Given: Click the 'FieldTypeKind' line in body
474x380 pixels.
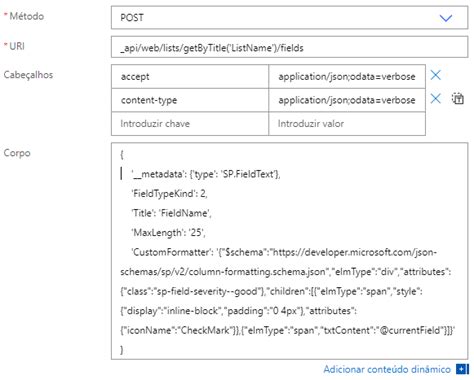Looking at the screenshot, I should tap(170, 194).
